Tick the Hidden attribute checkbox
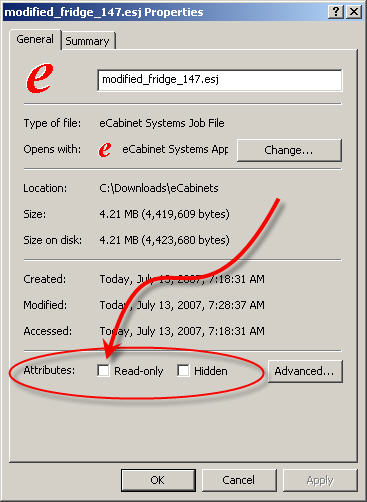 pyautogui.click(x=183, y=370)
